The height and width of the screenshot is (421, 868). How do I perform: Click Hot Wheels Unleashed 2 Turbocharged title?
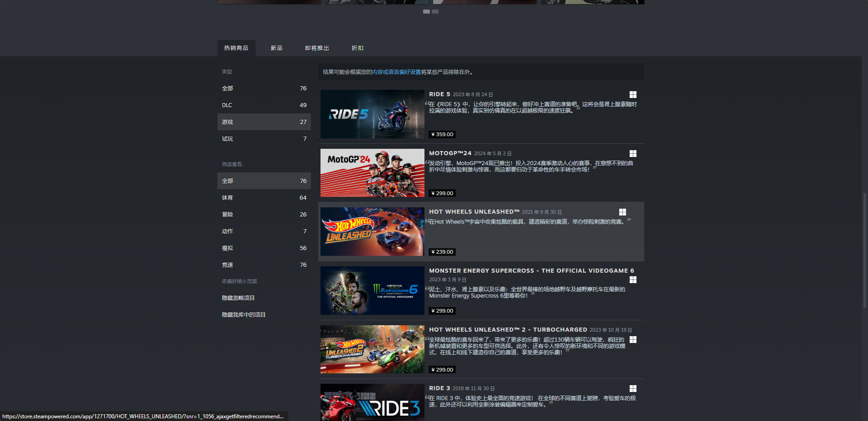(x=508, y=330)
